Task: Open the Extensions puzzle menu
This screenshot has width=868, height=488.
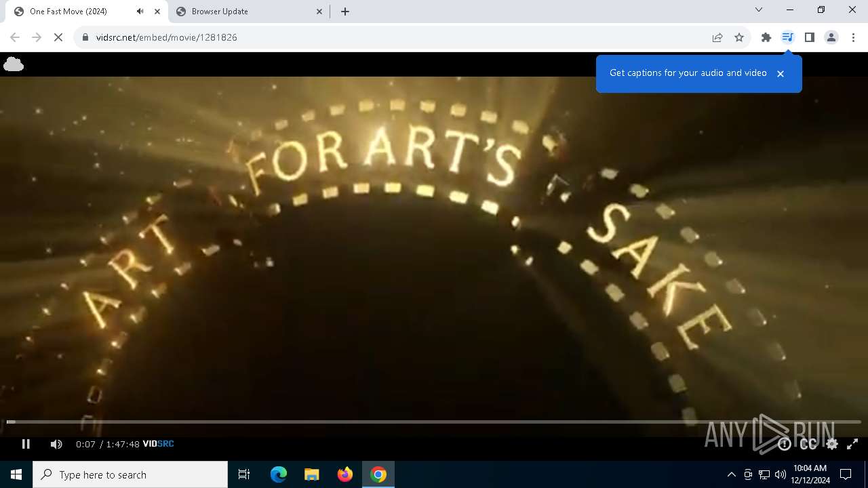Action: [x=766, y=37]
